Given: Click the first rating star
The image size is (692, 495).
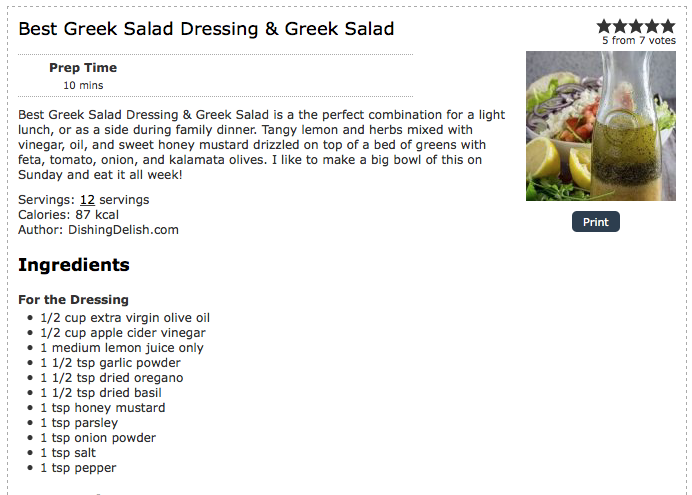Looking at the screenshot, I should [605, 26].
